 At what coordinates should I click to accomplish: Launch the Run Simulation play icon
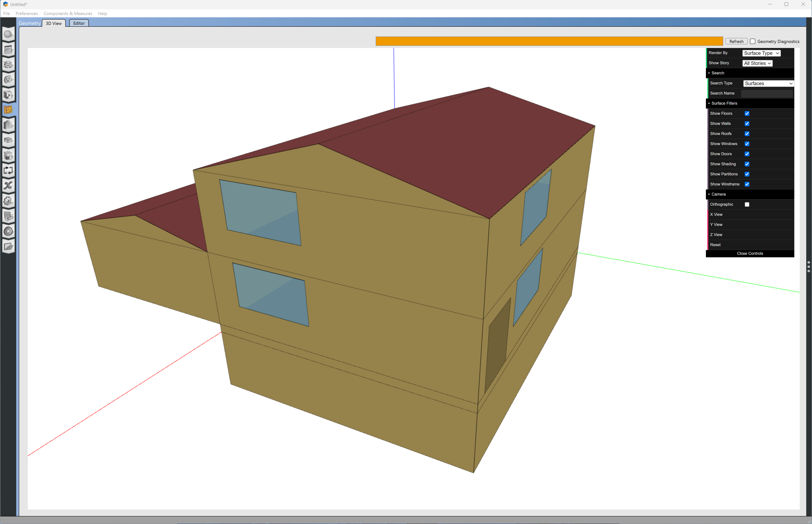click(8, 231)
